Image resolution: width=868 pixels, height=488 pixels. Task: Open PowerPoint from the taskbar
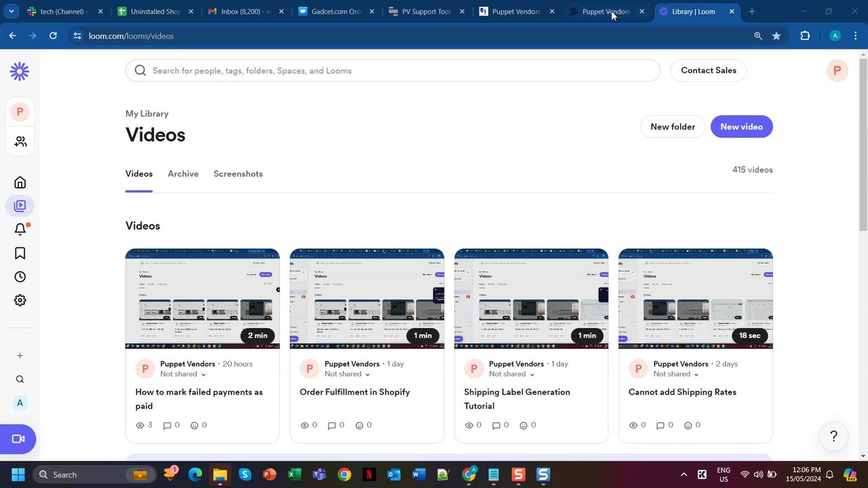(x=270, y=474)
